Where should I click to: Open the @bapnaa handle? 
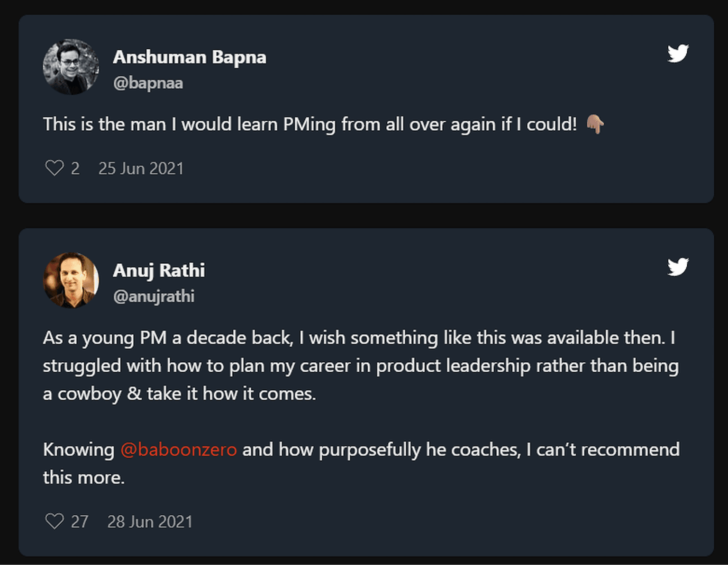coord(148,83)
